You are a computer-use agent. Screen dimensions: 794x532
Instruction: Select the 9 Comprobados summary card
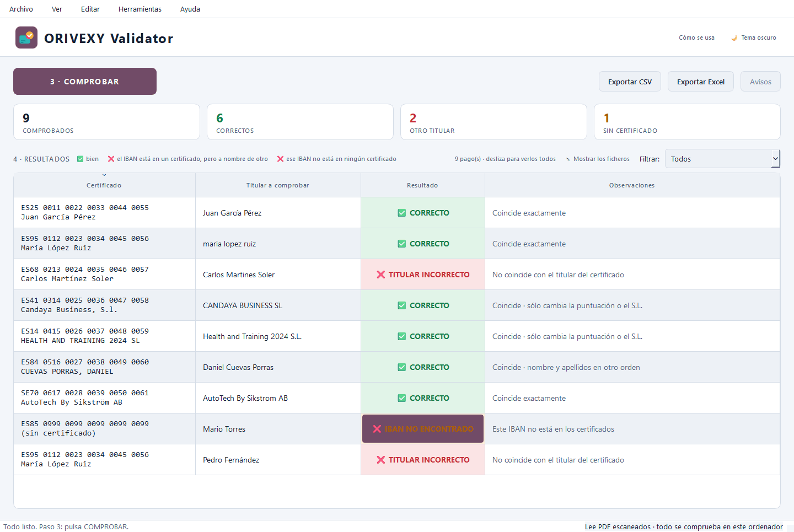tap(106, 122)
